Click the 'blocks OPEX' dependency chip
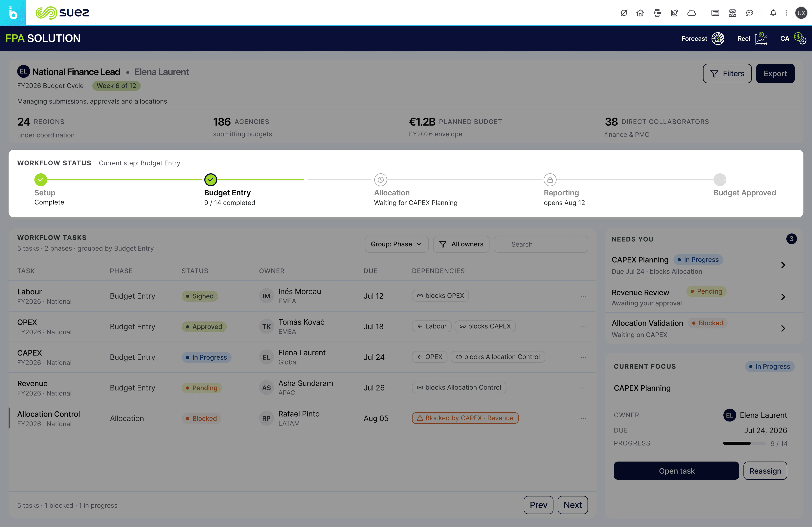 click(440, 296)
